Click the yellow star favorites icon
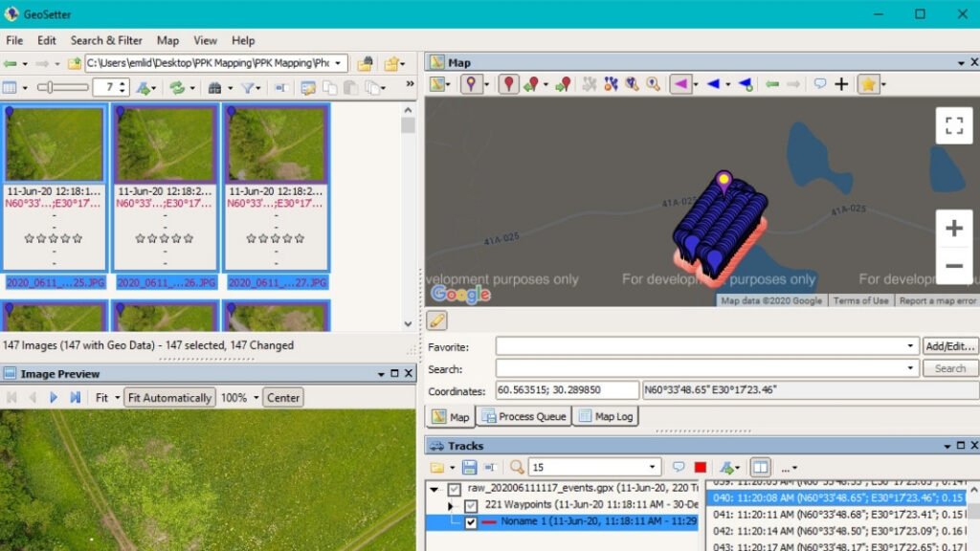Viewport: 980px width, 551px height. [x=867, y=84]
